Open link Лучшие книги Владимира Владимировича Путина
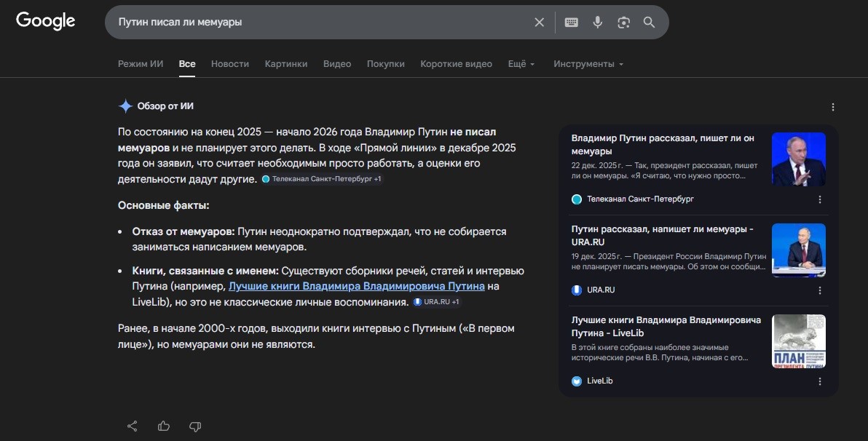Viewport: 868px width, 441px height. tap(357, 286)
